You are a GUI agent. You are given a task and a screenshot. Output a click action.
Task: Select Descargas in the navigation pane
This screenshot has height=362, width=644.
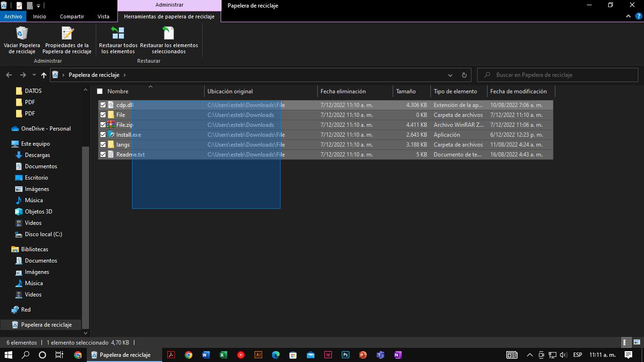pos(37,155)
